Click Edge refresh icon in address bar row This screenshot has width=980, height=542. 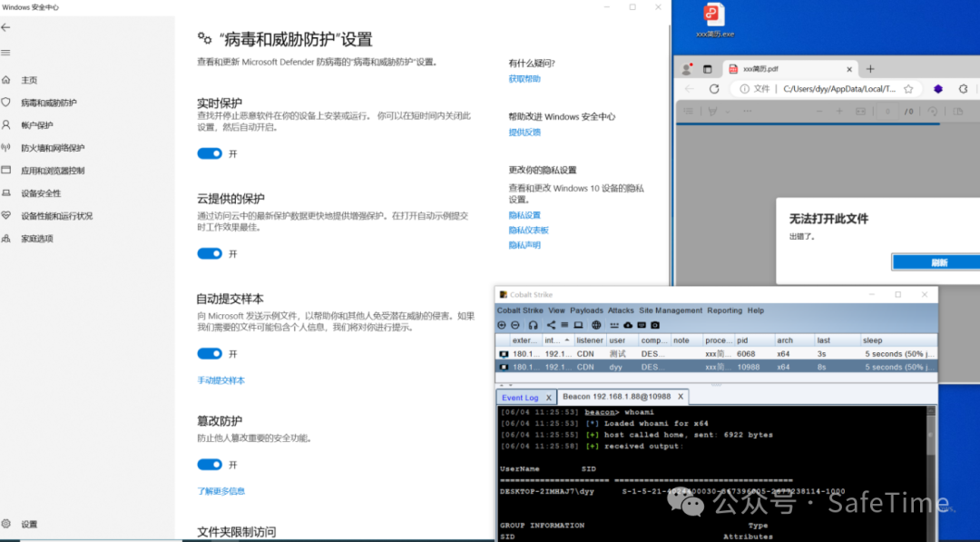tap(714, 89)
